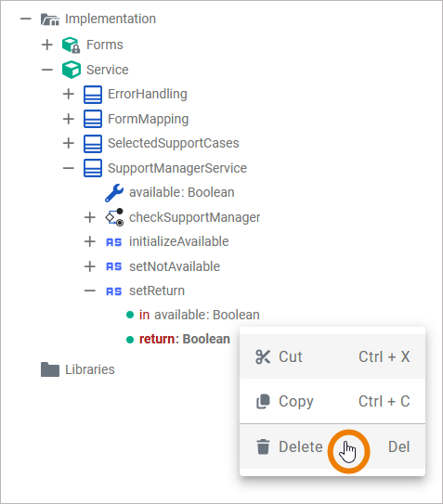Viewport: 443px width, 504px height.
Task: Select the ErrorHandling label
Action: 148,94
